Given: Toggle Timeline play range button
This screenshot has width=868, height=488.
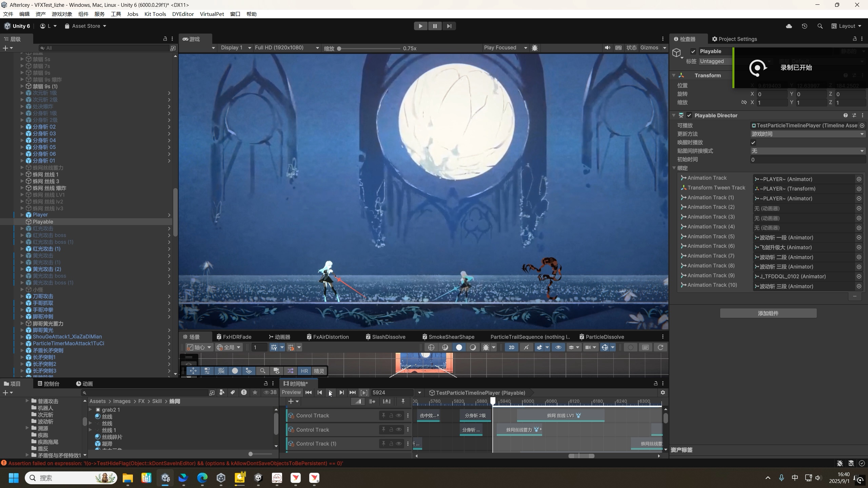Looking at the screenshot, I should point(364,392).
